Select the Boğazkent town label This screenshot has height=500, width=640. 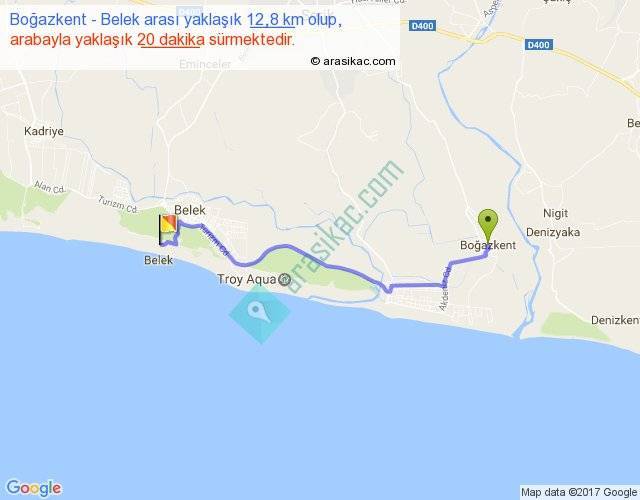[488, 245]
